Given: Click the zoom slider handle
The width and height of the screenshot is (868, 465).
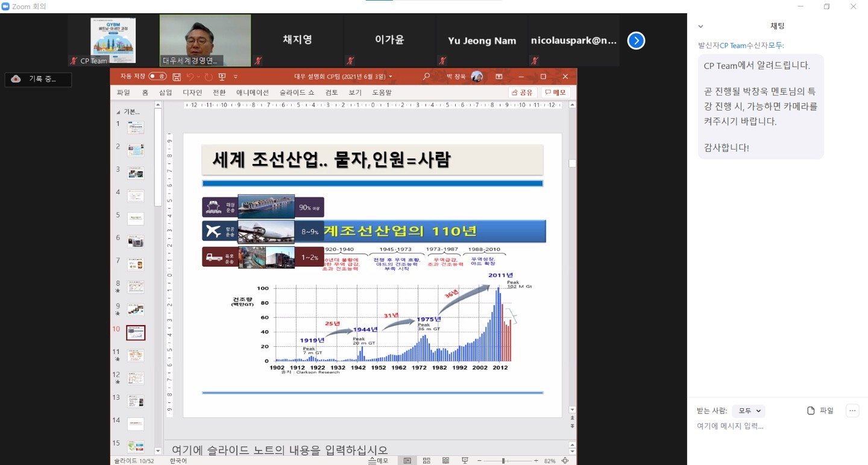Looking at the screenshot, I should pos(503,461).
